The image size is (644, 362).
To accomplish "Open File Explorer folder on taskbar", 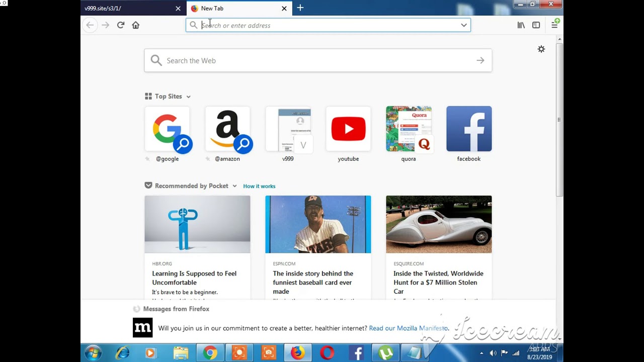I will pos(181,353).
